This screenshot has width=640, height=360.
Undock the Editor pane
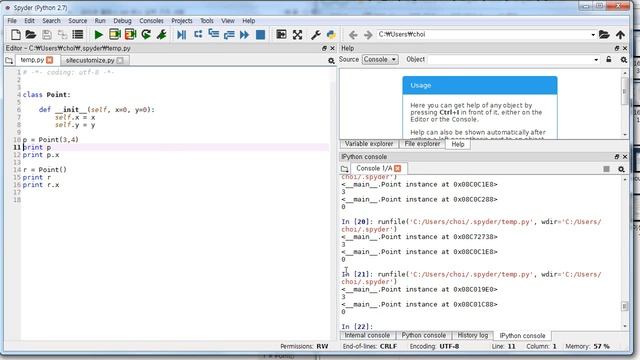324,48
